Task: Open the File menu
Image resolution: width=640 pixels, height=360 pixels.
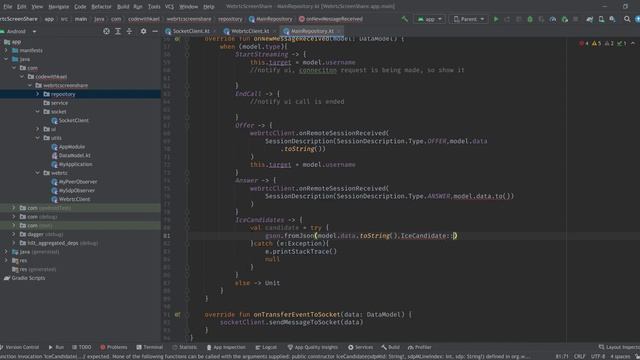Action: point(8,7)
